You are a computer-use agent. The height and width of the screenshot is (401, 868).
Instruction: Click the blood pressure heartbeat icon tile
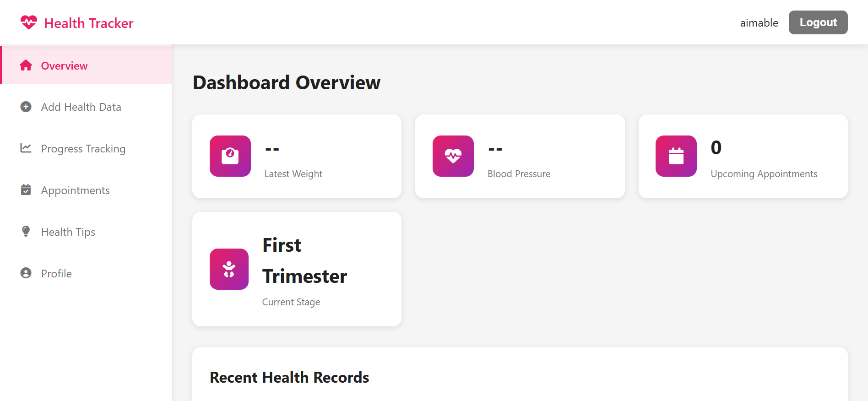coord(453,156)
